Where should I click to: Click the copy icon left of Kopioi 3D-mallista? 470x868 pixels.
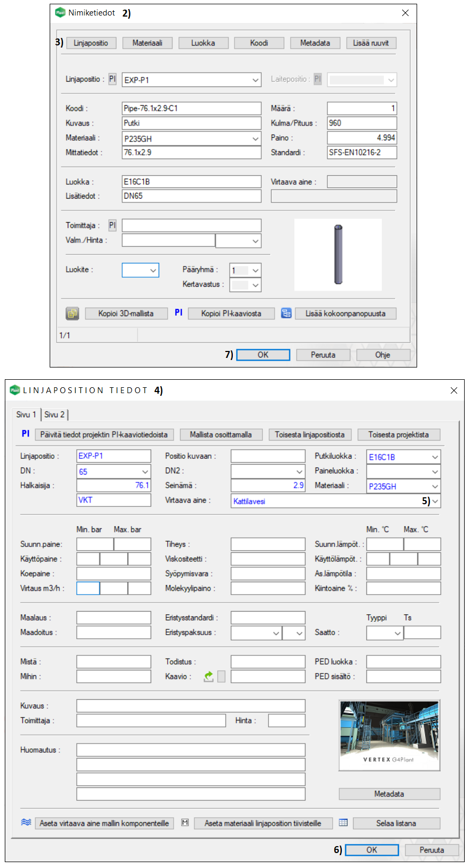(x=72, y=314)
